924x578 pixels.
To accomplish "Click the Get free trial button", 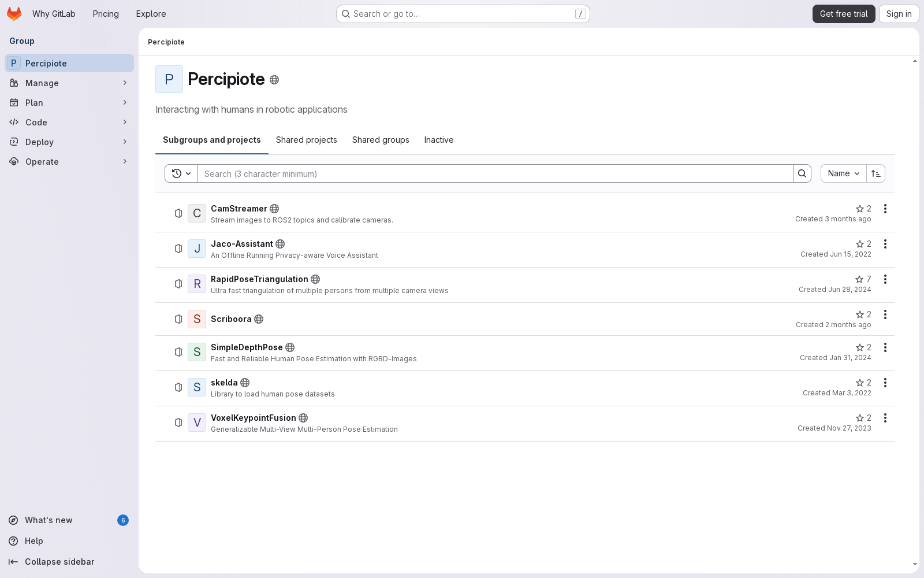I will [x=844, y=14].
